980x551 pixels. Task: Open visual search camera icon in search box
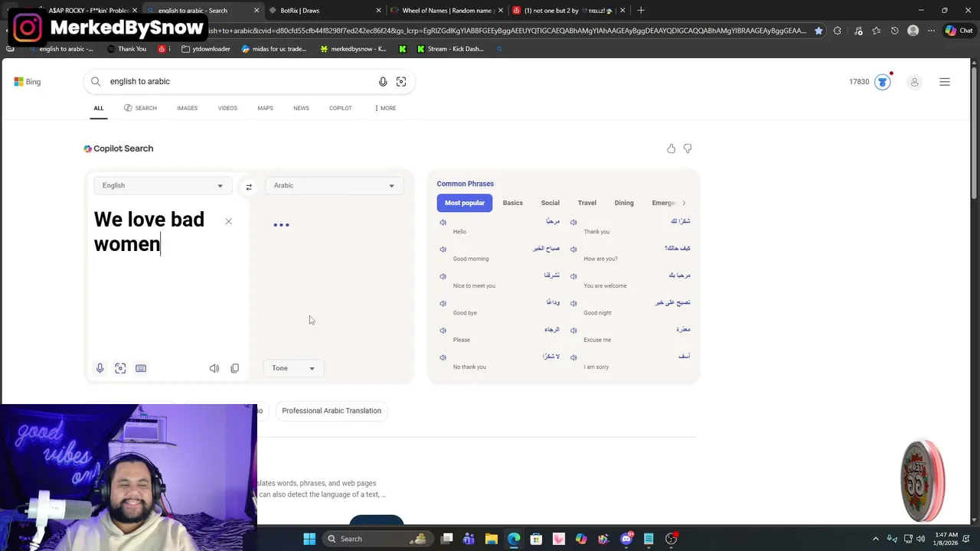pyautogui.click(x=401, y=82)
